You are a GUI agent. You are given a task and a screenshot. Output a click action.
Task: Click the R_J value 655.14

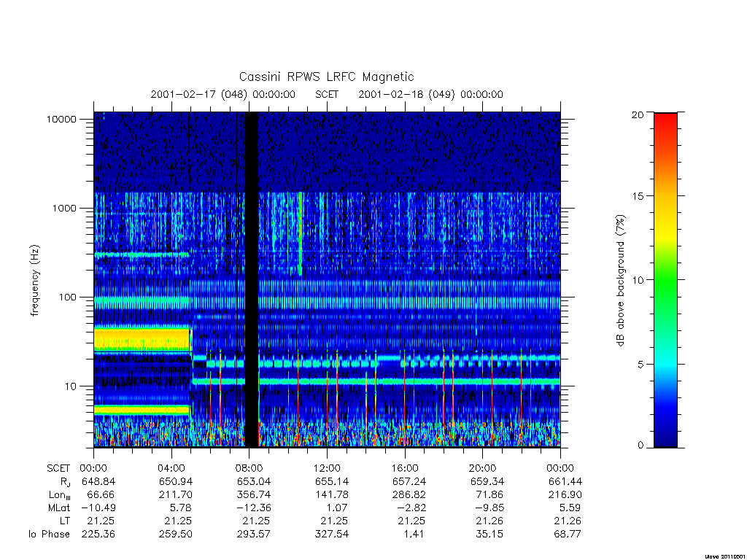[x=332, y=481]
